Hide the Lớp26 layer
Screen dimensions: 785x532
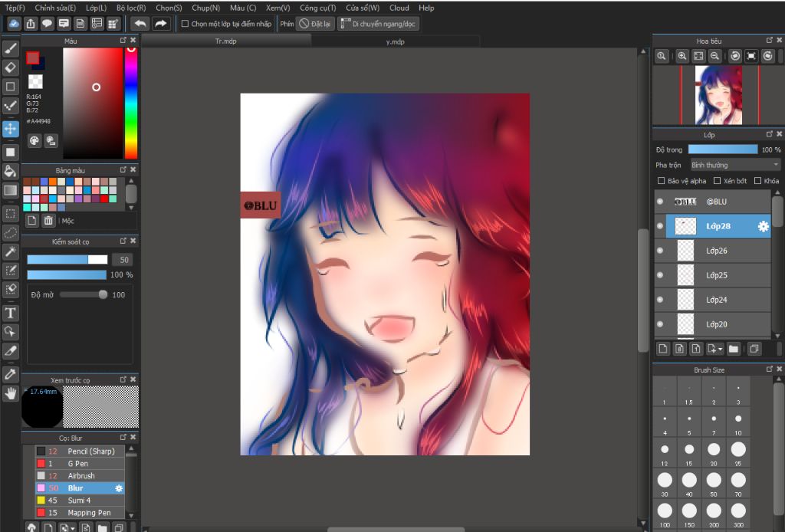(x=660, y=250)
